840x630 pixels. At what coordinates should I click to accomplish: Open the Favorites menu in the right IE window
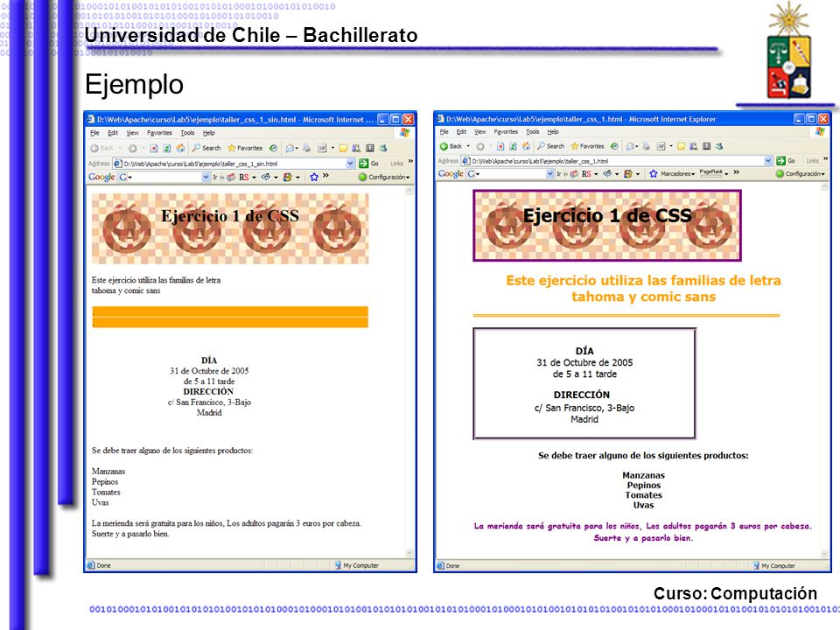tap(506, 131)
